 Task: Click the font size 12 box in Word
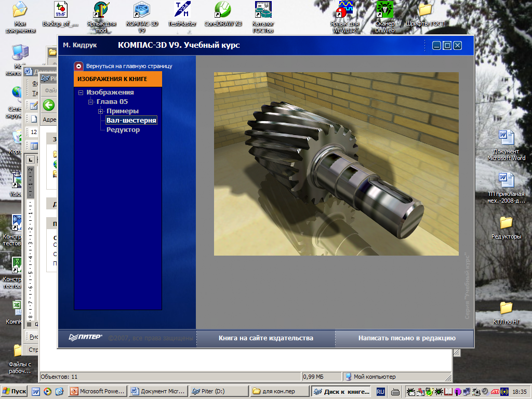coord(34,132)
